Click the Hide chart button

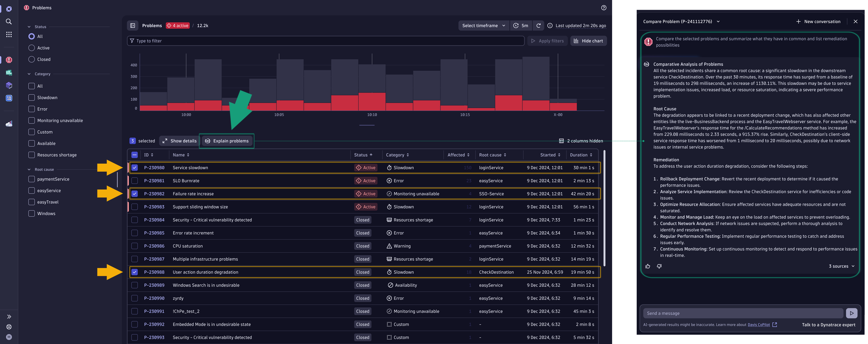click(x=589, y=40)
